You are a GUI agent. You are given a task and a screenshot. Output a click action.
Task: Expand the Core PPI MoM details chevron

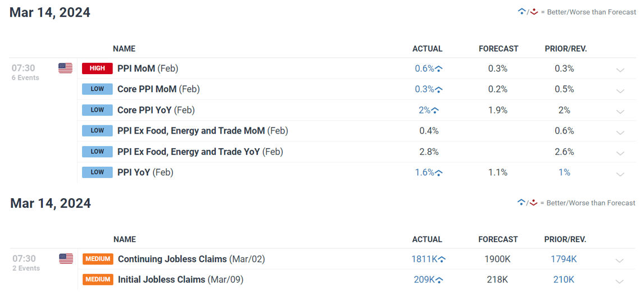[620, 91]
